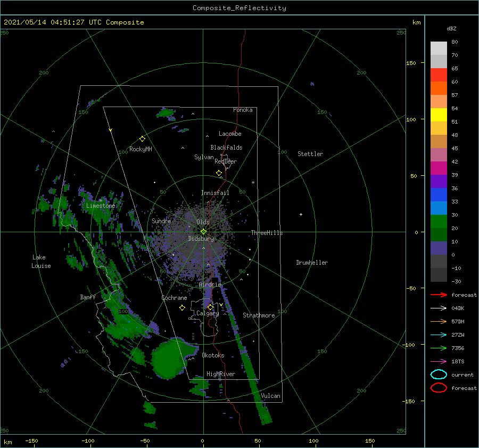Select the cyan 27ZW arrow icon

439,335
